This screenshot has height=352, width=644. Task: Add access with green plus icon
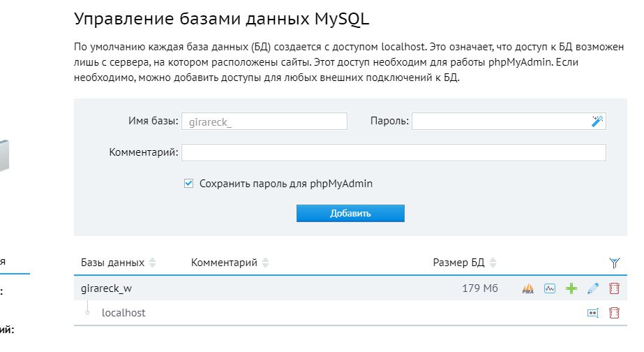(571, 288)
